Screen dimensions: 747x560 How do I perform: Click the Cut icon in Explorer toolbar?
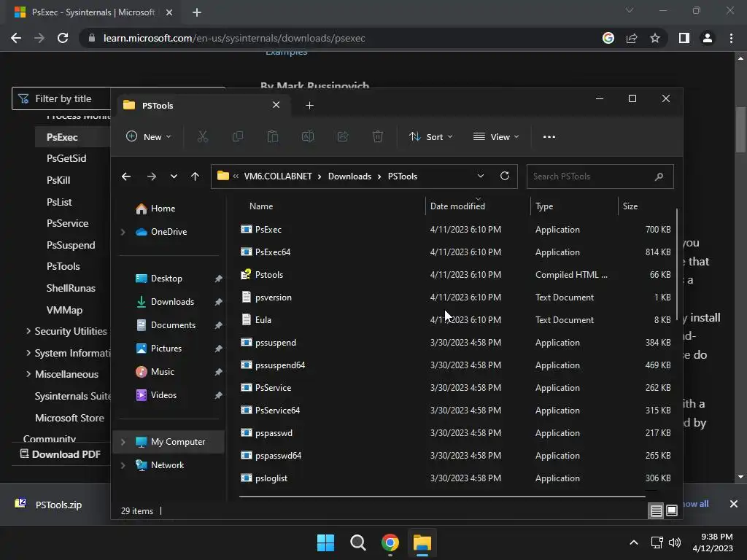point(203,136)
